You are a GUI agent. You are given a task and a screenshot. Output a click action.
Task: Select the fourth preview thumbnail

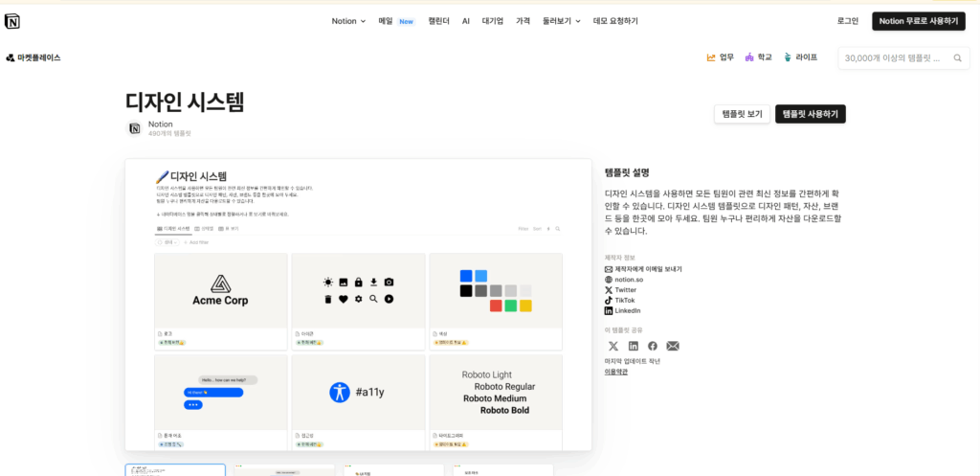point(503,469)
